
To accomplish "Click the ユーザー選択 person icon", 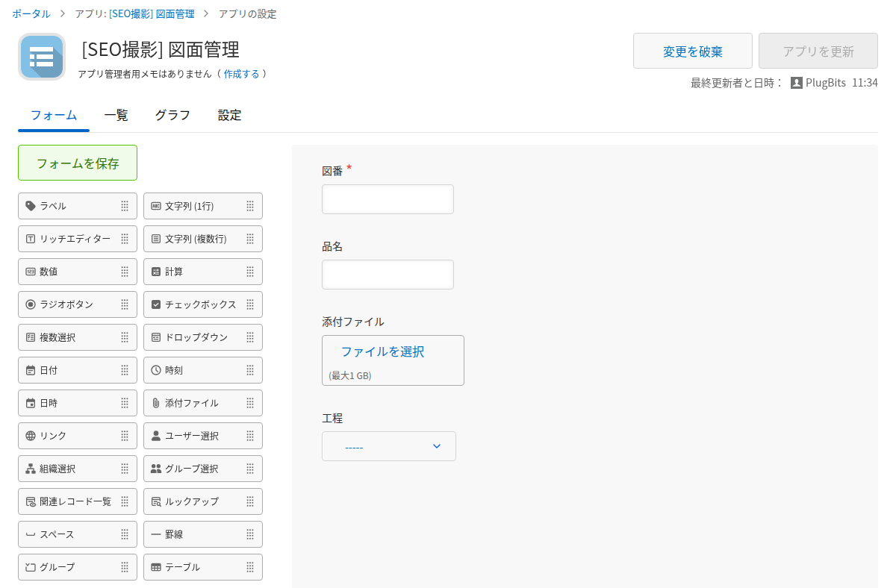I will coord(156,436).
